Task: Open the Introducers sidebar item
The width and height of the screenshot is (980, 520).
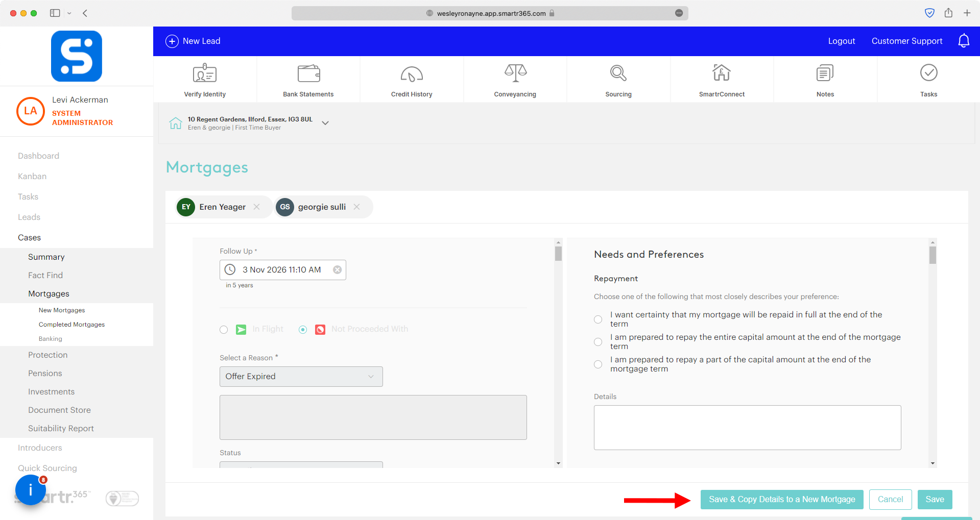Action: (x=40, y=448)
